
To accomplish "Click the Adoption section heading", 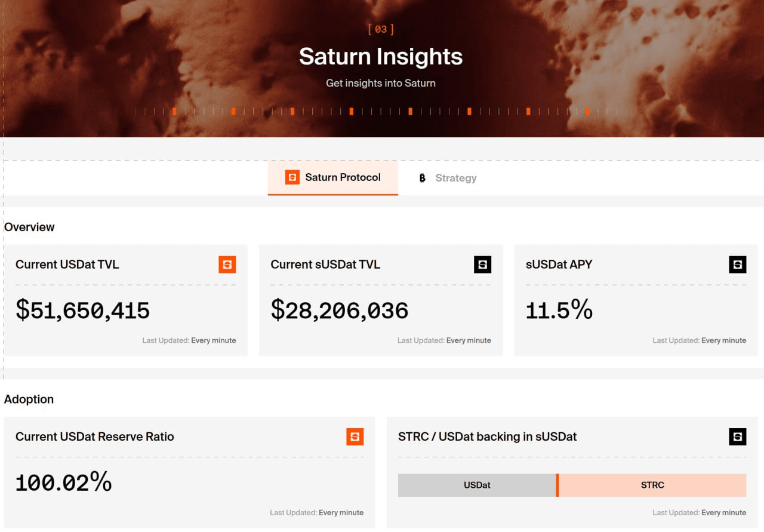I will [29, 399].
